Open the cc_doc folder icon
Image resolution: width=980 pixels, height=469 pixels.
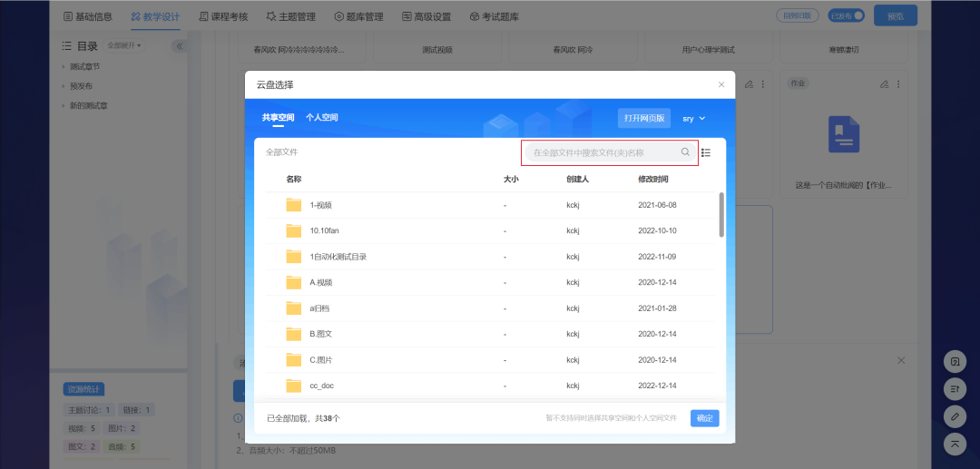pos(294,386)
